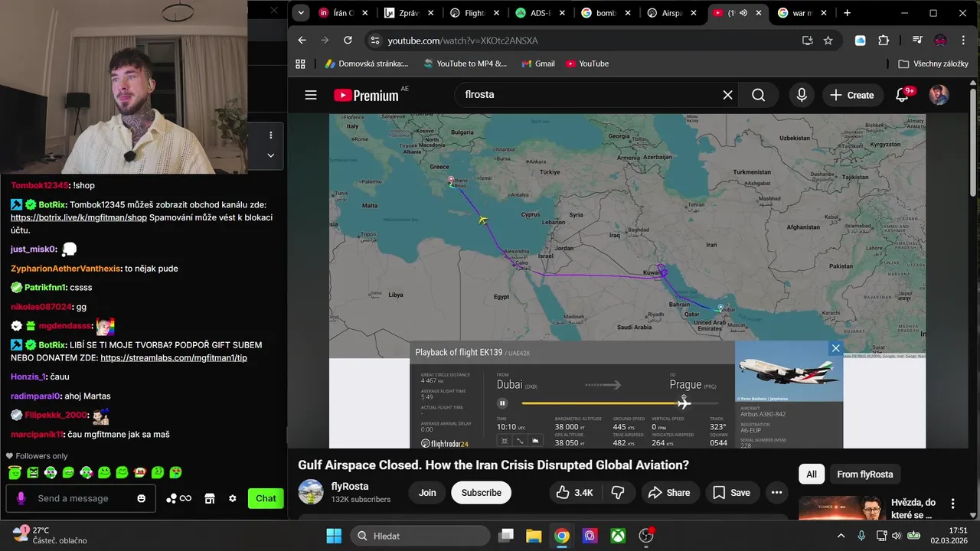
Task: Pause the flight playback in video
Action: [x=502, y=403]
